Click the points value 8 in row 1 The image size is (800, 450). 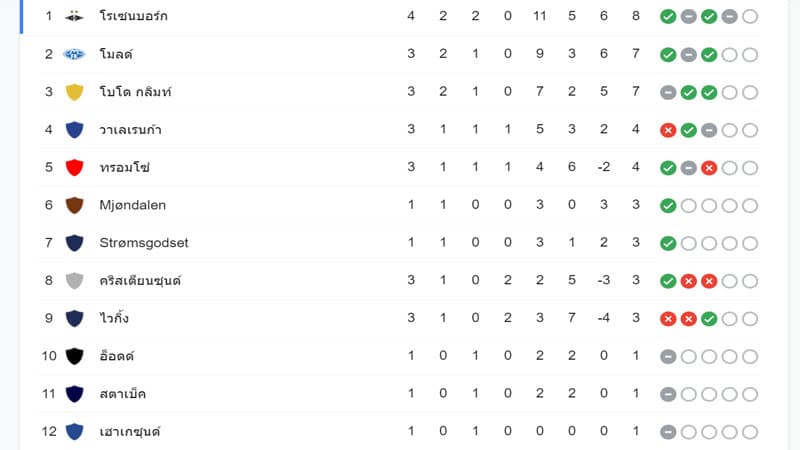(x=636, y=16)
